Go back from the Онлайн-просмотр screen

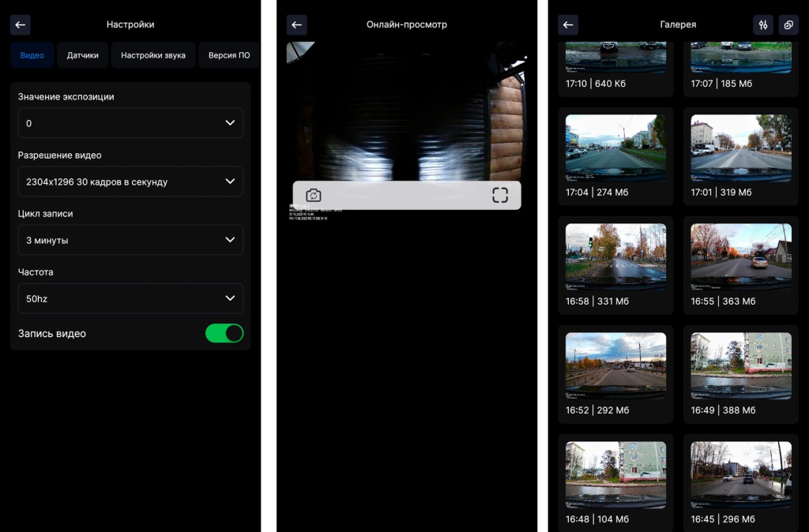(x=296, y=24)
